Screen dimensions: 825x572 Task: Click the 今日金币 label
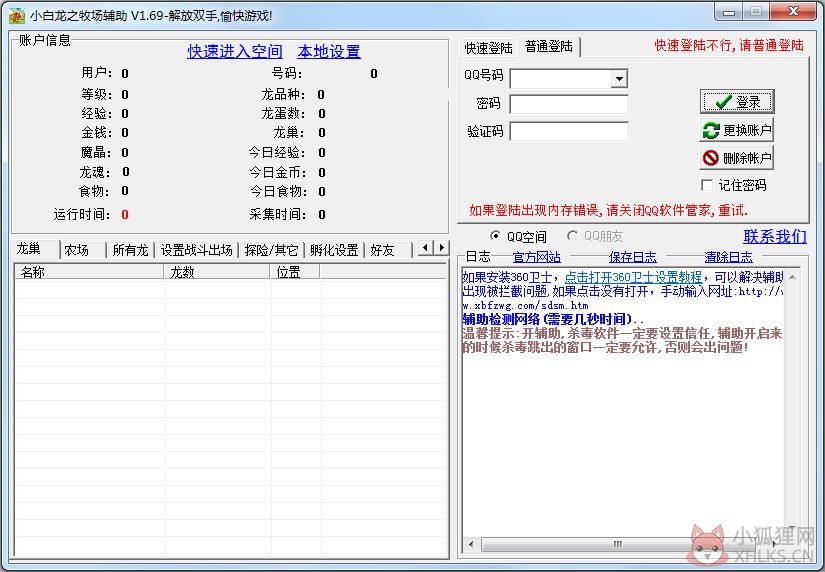pos(277,172)
